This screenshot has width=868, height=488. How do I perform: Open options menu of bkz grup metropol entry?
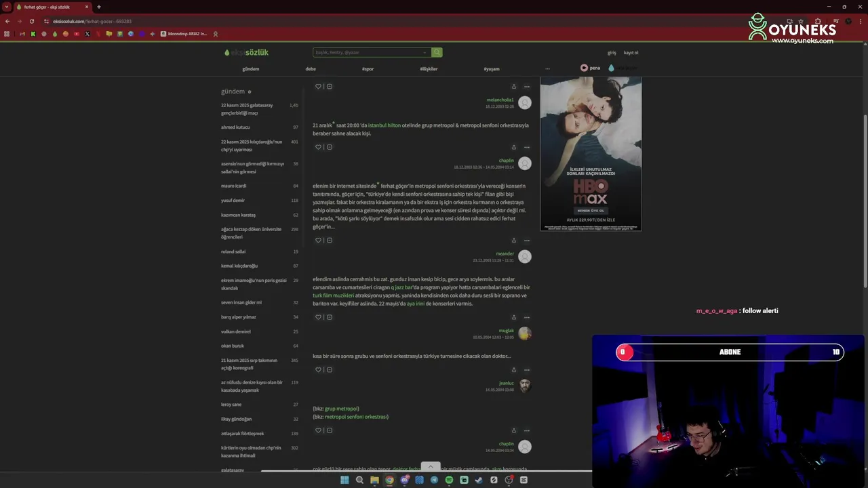(x=526, y=430)
